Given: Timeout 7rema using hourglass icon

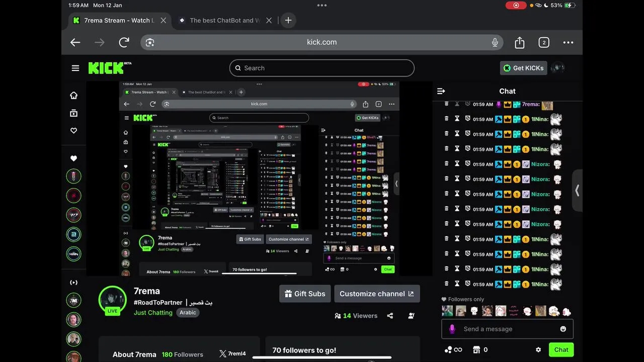Looking at the screenshot, I should click(457, 104).
